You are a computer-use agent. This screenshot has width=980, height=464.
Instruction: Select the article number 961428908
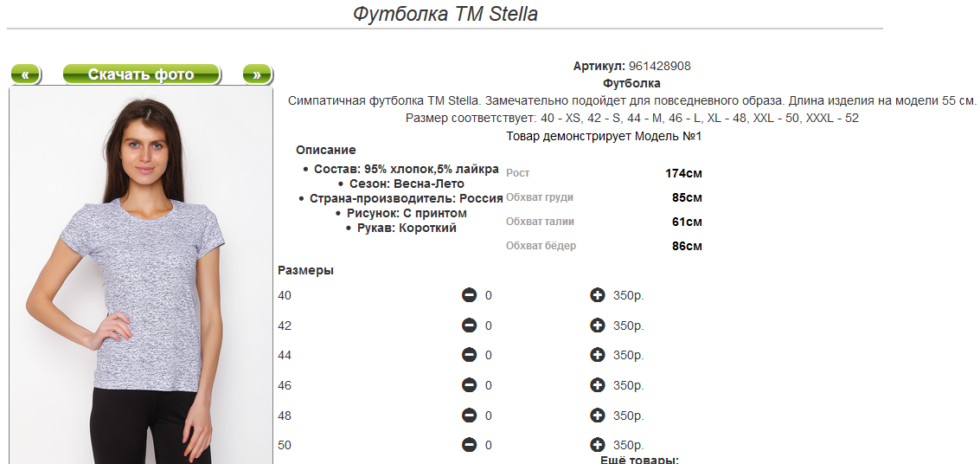[x=659, y=67]
